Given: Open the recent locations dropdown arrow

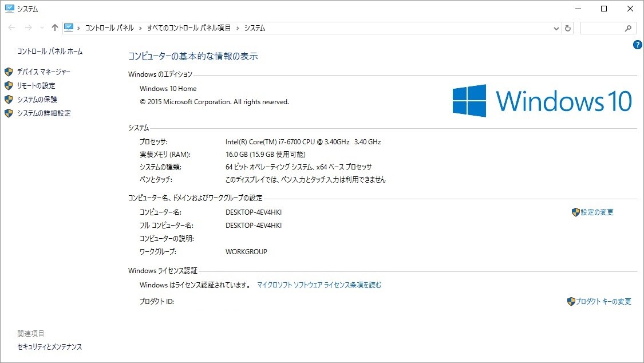Looking at the screenshot, I should [42, 28].
